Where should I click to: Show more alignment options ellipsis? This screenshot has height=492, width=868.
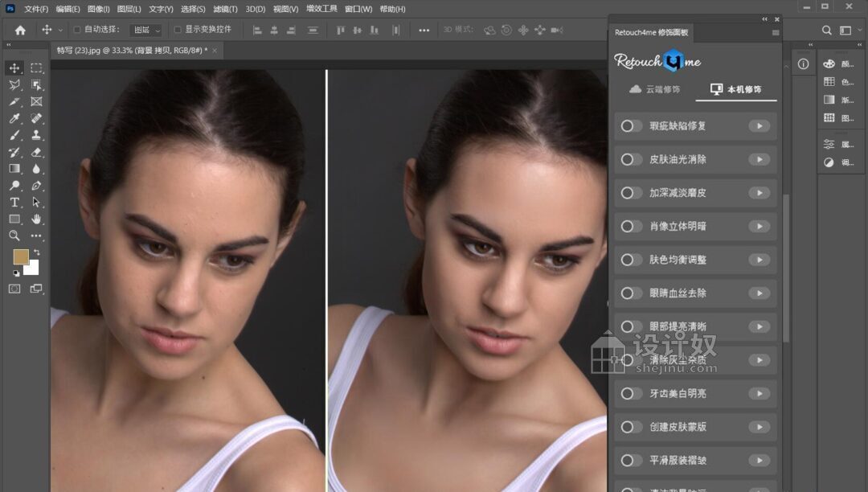[x=424, y=31]
